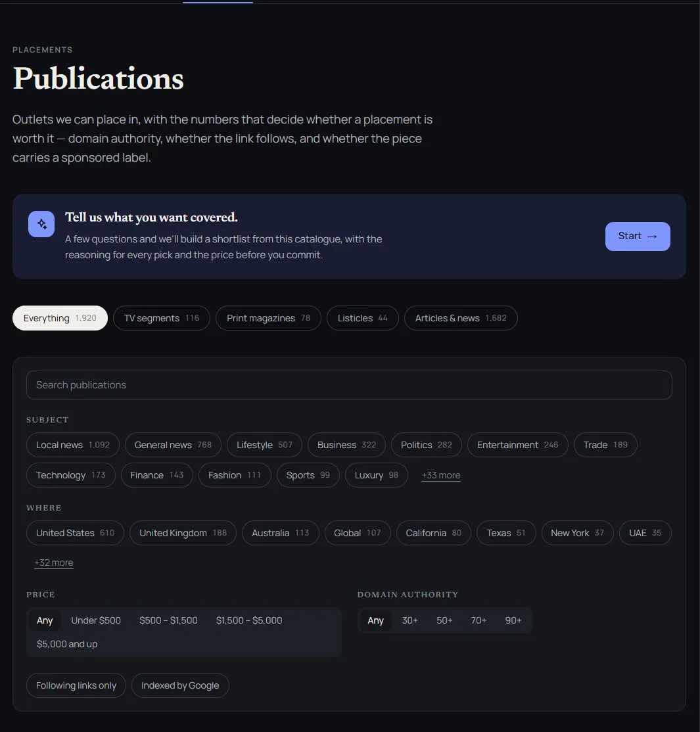Screen dimensions: 700x732
Task: Enable the Finance subject chip
Action: (157, 475)
